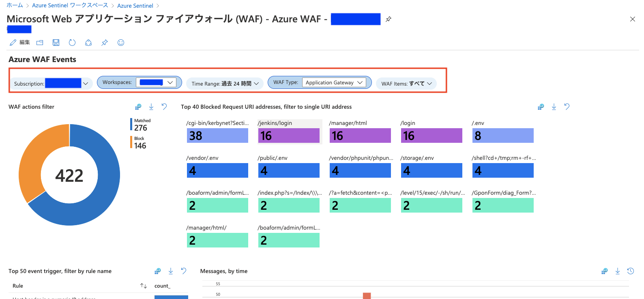This screenshot has height=299, width=644.
Task: Open Log Analytics icon for Top 50 event trigger
Action: (158, 271)
